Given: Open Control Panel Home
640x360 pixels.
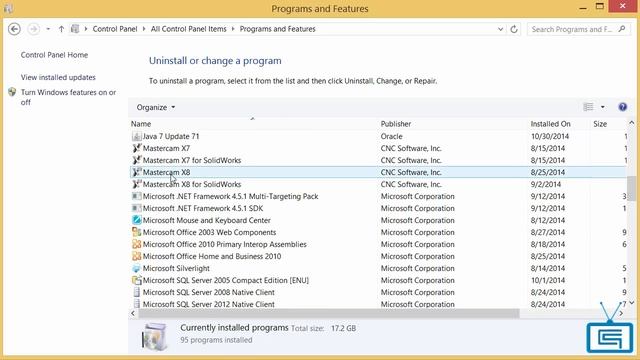Looking at the screenshot, I should click(x=54, y=55).
